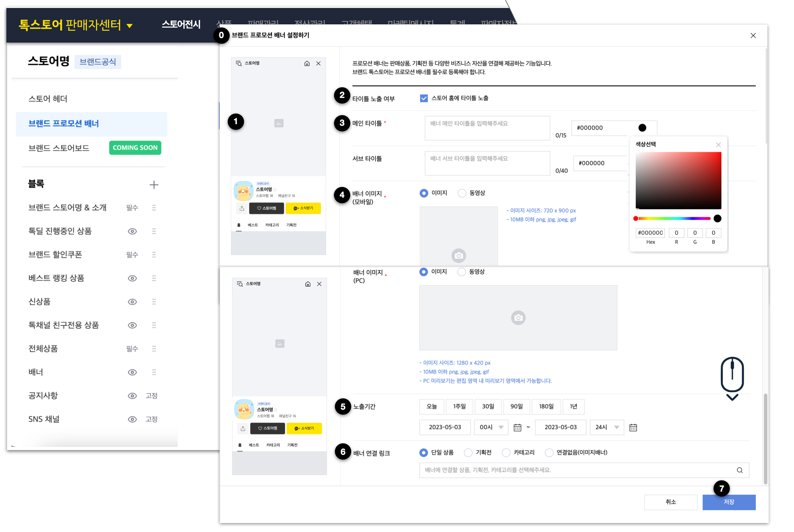This screenshot has width=794, height=532.
Task: Expand the 톡스토어 판매자센터 dropdown arrow
Action: click(129, 26)
